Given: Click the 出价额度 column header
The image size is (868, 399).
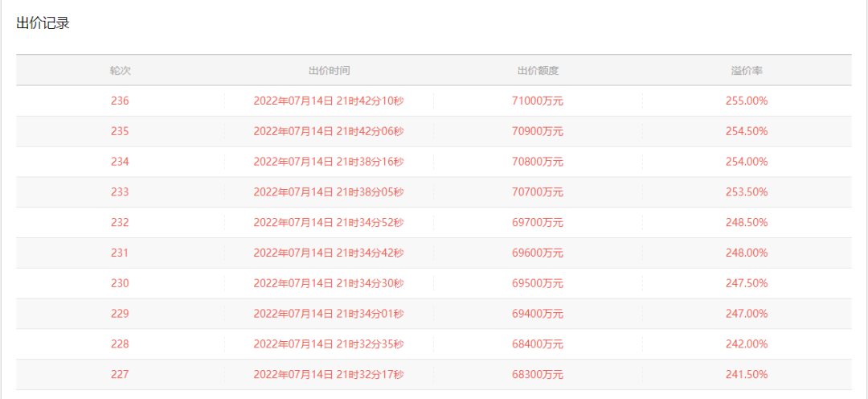Looking at the screenshot, I should [x=538, y=71].
